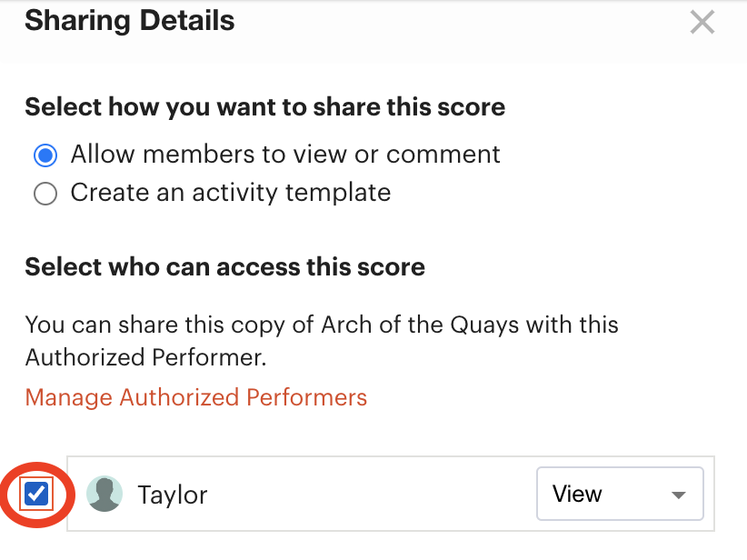The image size is (747, 560).
Task: Click the caret arrow in the View box
Action: coord(679,495)
